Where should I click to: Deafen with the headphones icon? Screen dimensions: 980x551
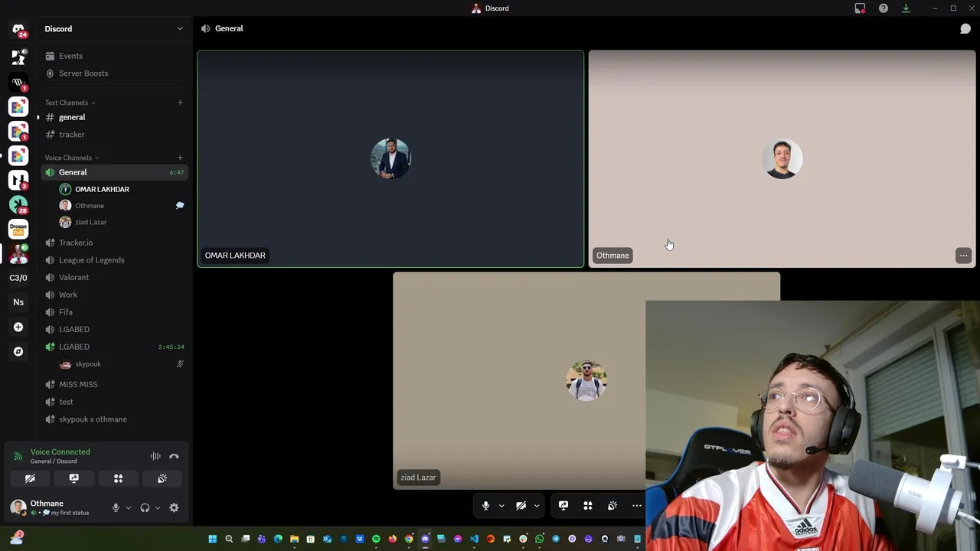[x=145, y=507]
